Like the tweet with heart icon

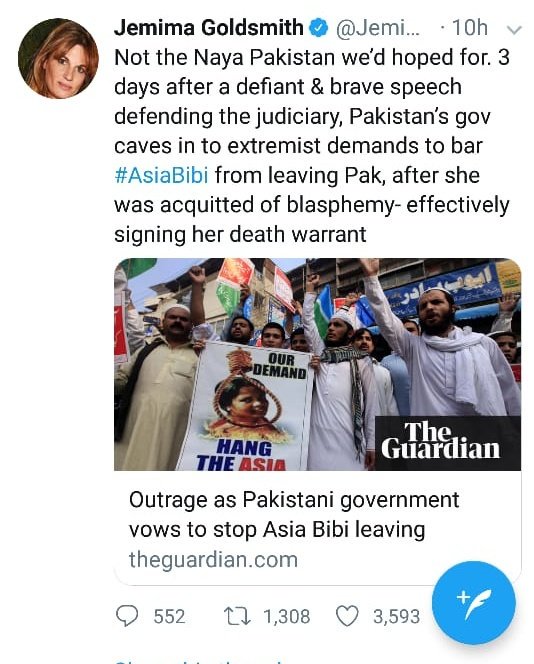347,616
